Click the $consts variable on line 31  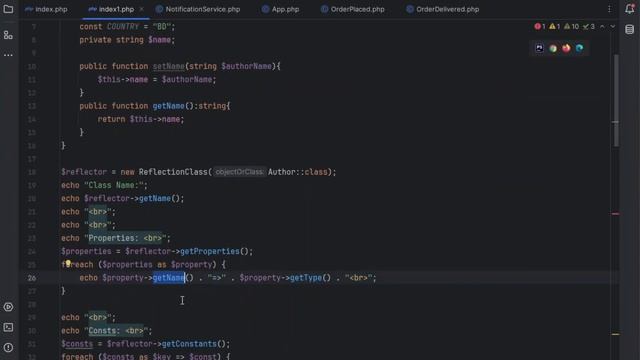pos(77,344)
